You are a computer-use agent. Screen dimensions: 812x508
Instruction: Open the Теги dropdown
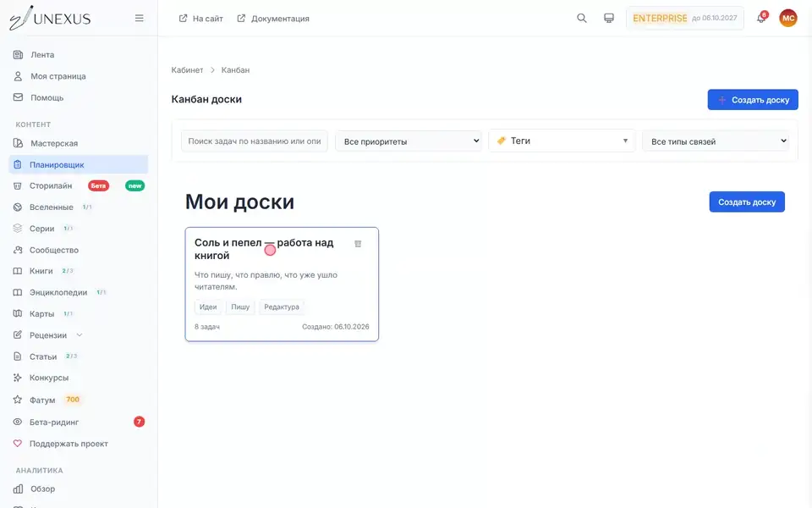pyautogui.click(x=562, y=141)
